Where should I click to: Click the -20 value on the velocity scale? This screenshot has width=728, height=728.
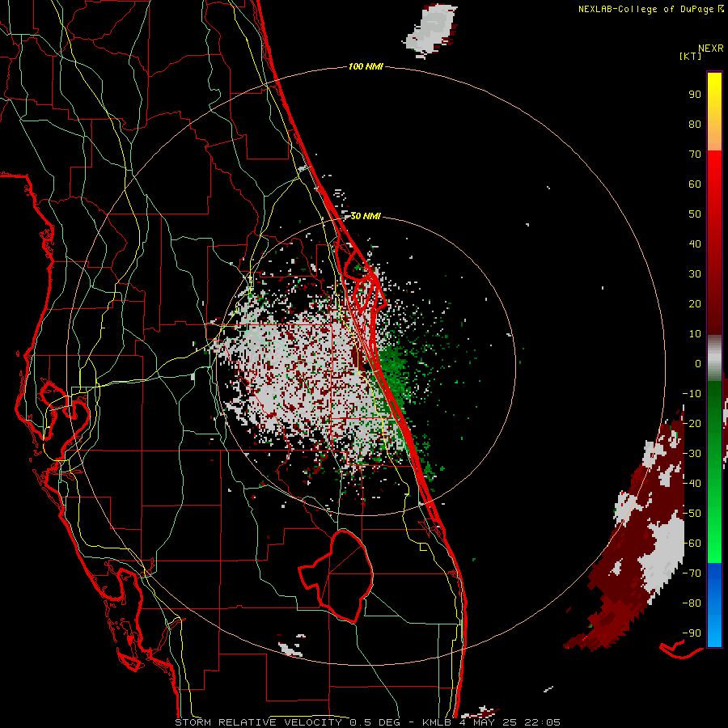(x=692, y=424)
